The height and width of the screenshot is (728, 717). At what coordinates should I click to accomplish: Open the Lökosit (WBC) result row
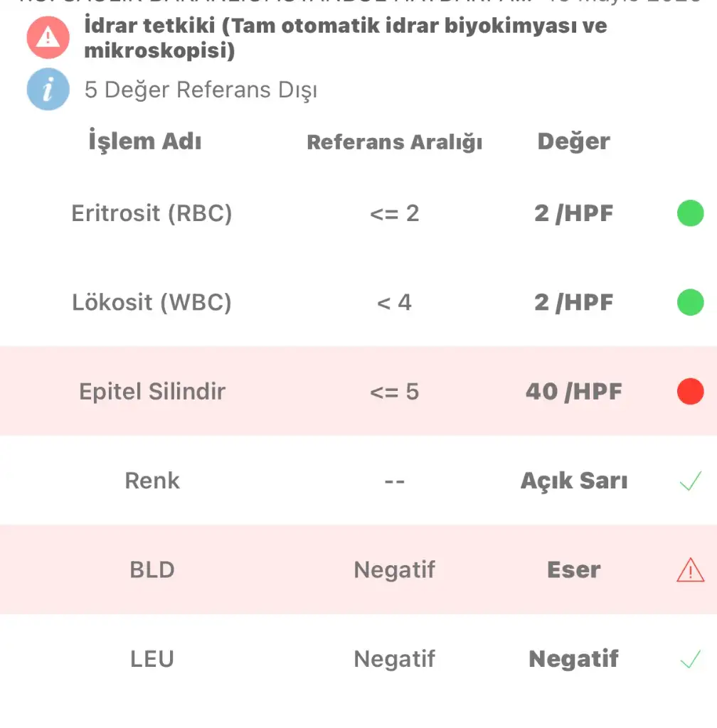(358, 302)
